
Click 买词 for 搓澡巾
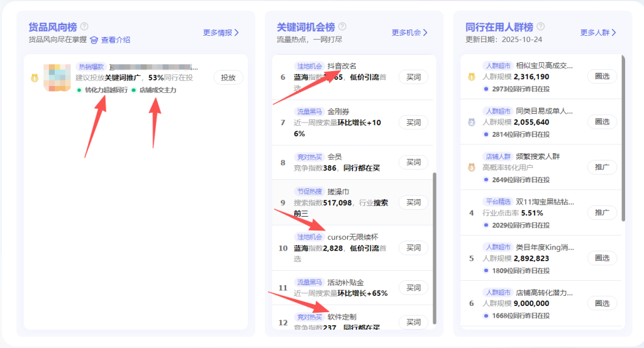pos(413,202)
